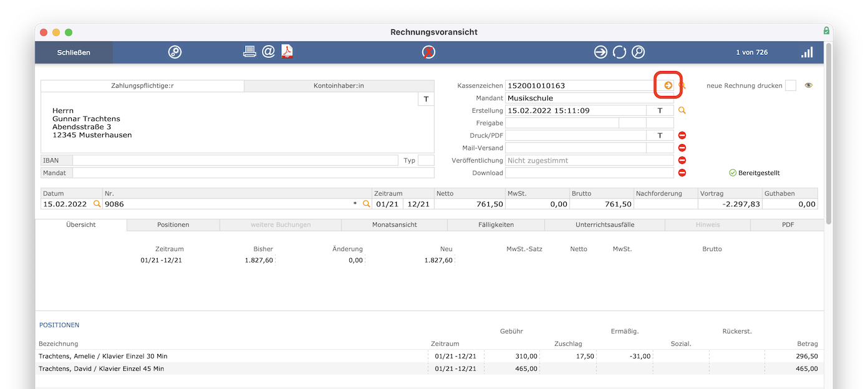The image size is (868, 389).
Task: Switch to the Positionen tab
Action: coord(173,224)
